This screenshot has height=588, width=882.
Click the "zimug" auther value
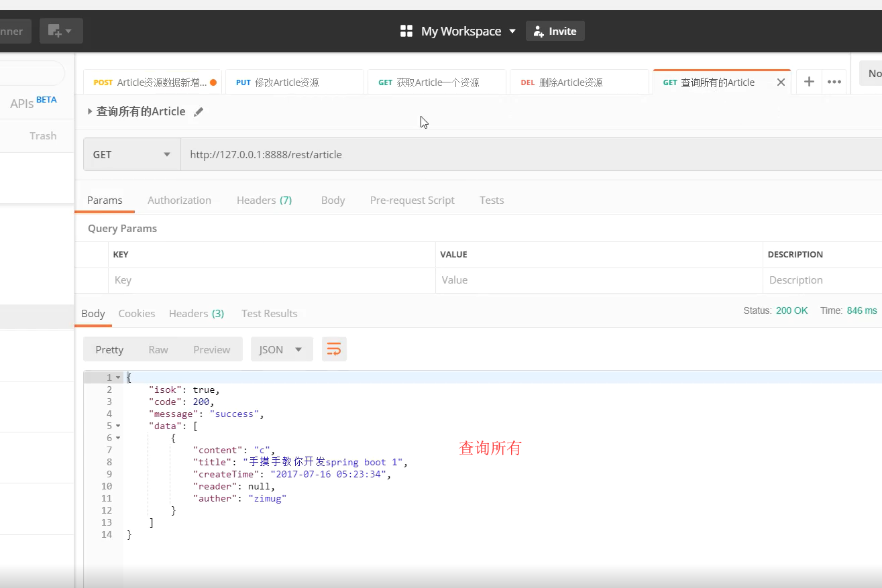(268, 498)
